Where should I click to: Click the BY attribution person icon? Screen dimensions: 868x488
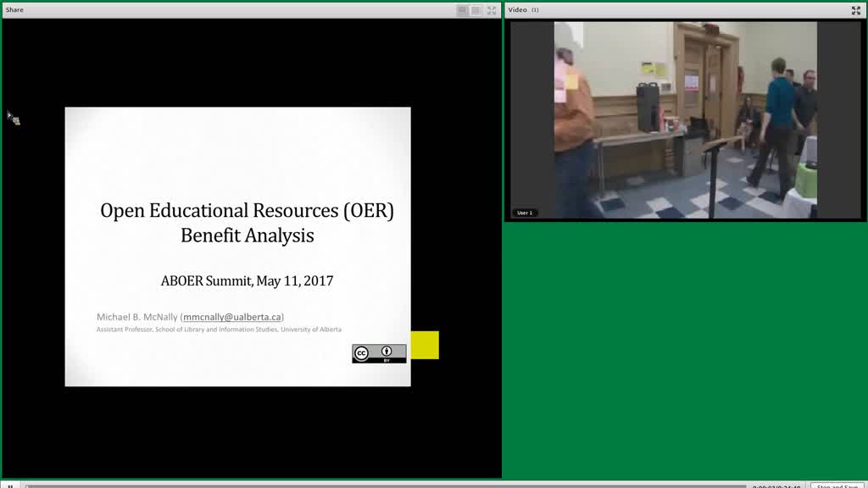coord(387,352)
